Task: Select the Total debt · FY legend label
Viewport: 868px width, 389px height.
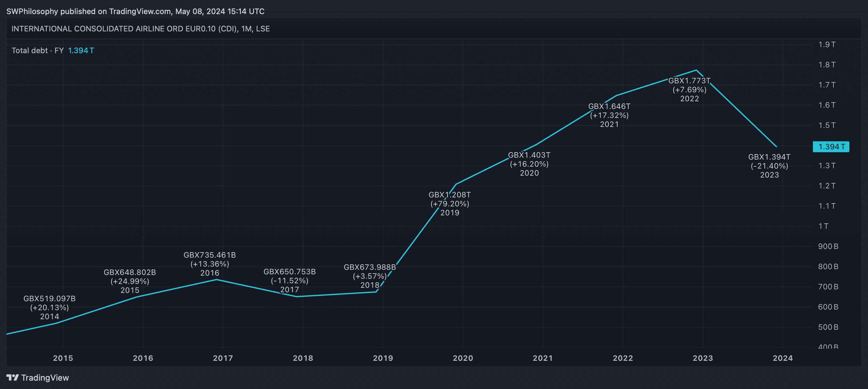Action: tap(37, 51)
